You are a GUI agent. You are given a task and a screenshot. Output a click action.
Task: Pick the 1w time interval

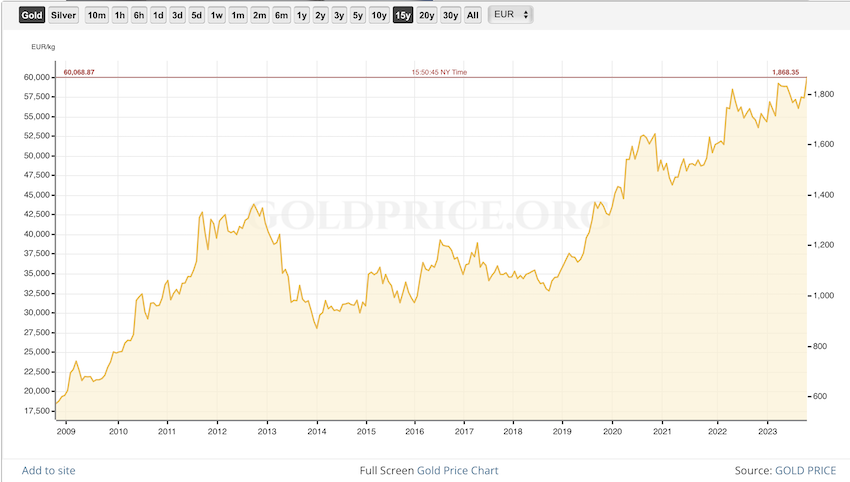point(217,15)
